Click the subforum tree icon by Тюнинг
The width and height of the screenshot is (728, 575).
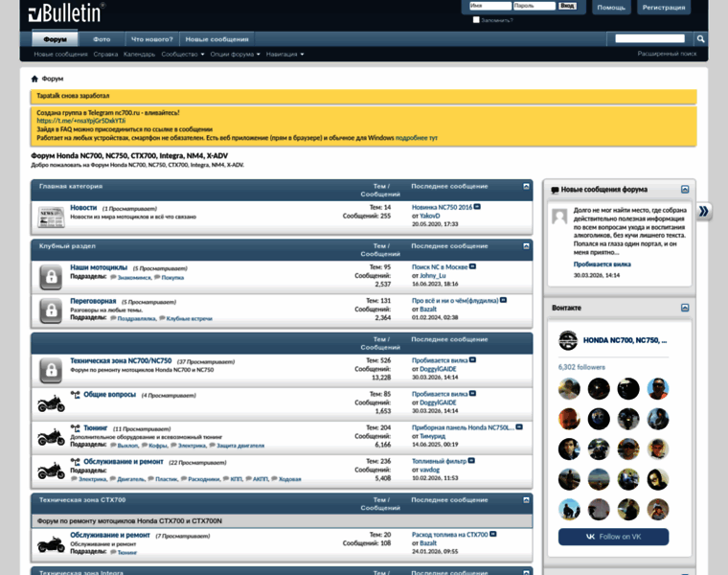point(76,428)
